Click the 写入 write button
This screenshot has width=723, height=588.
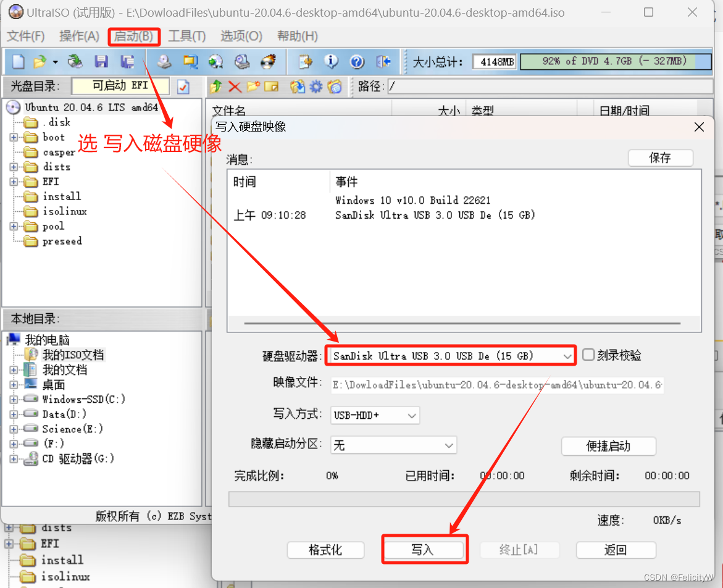coord(424,550)
